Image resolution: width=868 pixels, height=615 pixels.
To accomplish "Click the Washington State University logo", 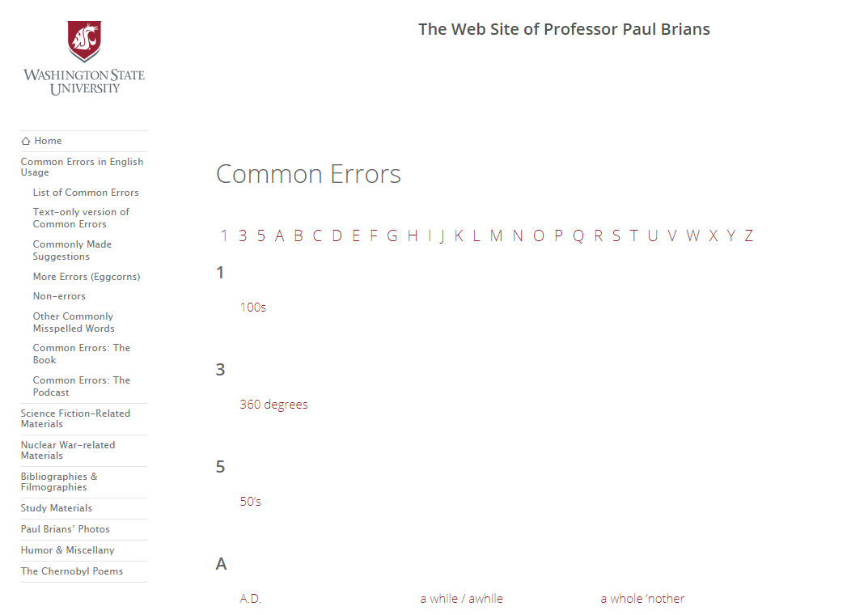I will [x=84, y=58].
